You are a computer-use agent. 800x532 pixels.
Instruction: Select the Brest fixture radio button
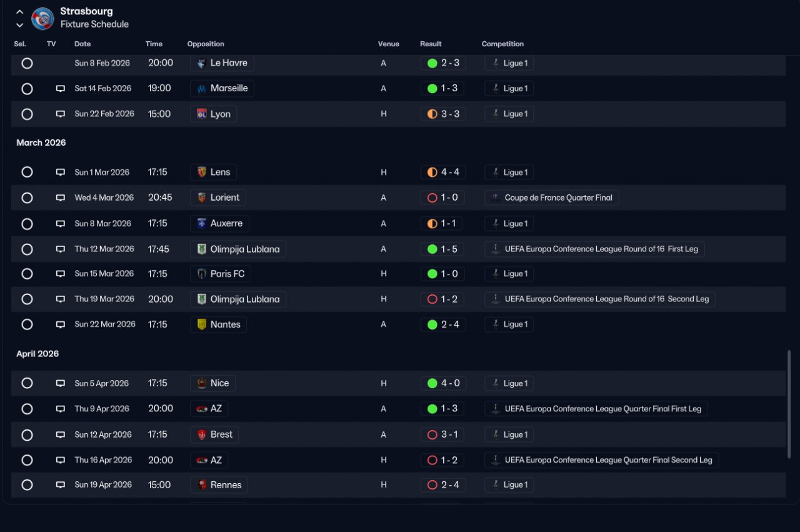coord(27,434)
